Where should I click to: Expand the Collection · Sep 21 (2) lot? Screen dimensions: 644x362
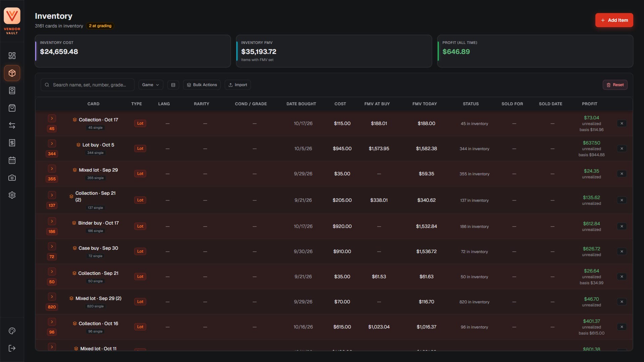(x=52, y=195)
